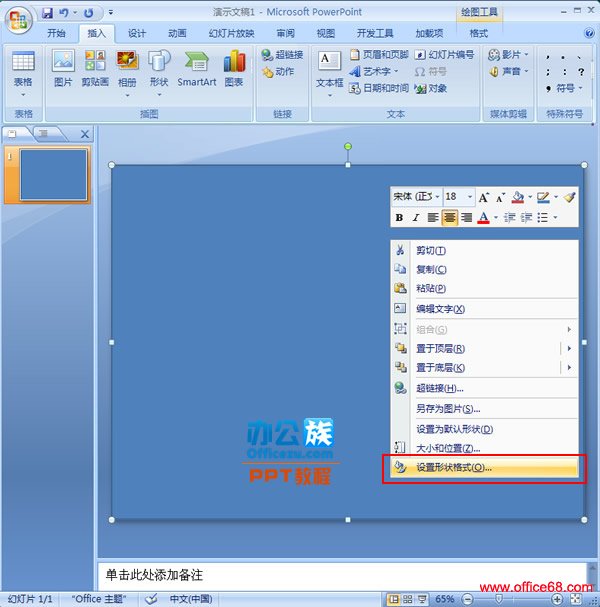The image size is (600, 607).
Task: Click the 65% zoom level
Action: tap(444, 599)
